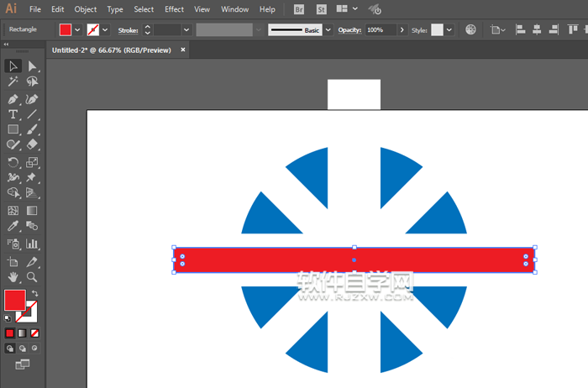Switch paint mode to Gradient
The height and width of the screenshot is (388, 588).
(23, 333)
